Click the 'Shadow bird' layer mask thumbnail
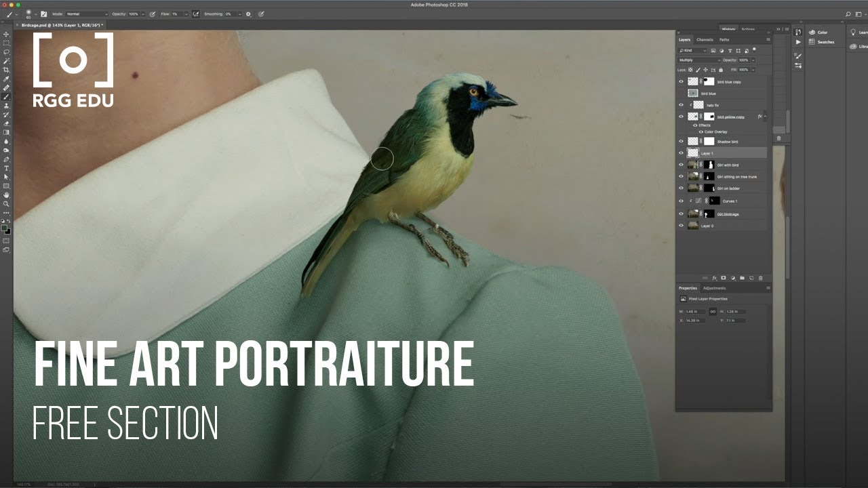The height and width of the screenshot is (488, 868). coord(709,141)
